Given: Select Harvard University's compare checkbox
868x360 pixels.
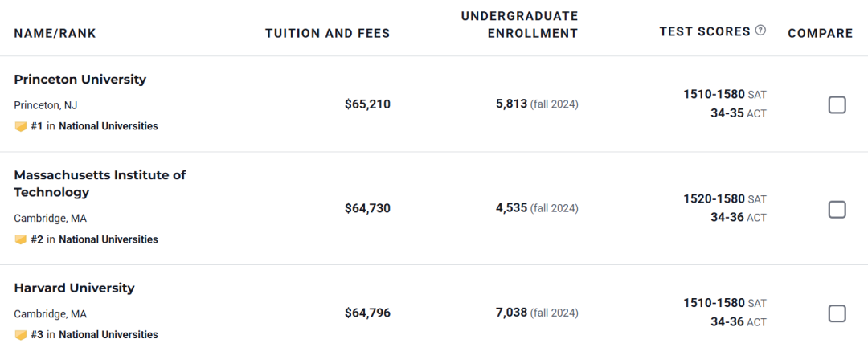Looking at the screenshot, I should [837, 313].
